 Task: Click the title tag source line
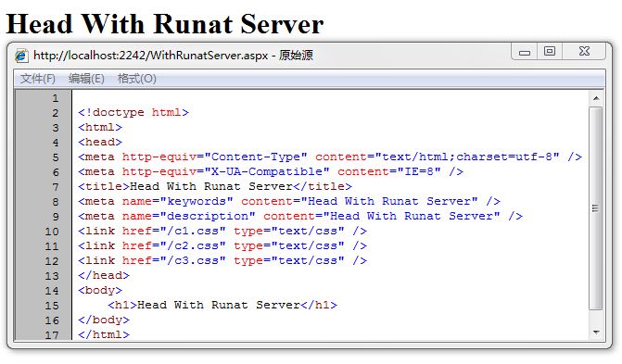(215, 186)
